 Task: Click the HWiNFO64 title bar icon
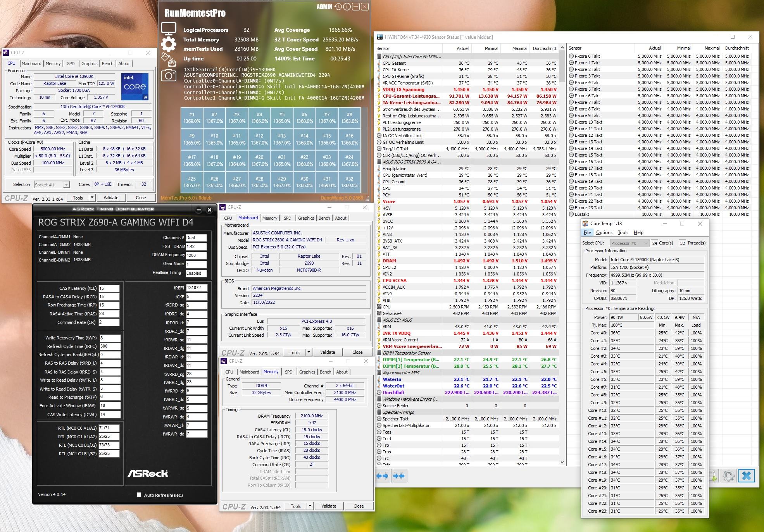[x=379, y=37]
